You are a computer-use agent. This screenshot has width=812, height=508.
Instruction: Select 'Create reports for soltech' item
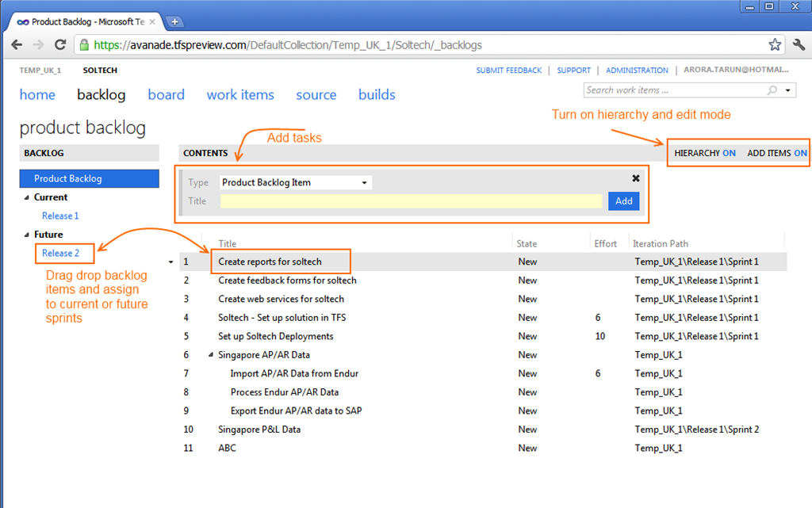coord(270,262)
